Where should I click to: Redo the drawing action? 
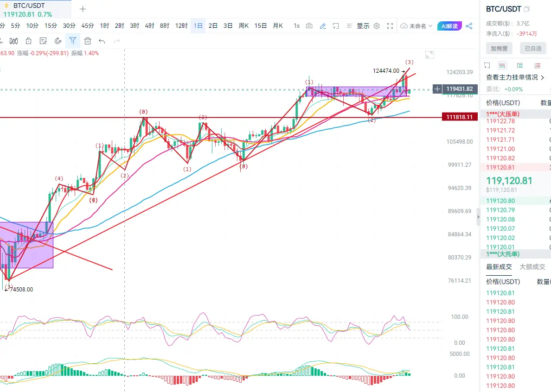(x=117, y=41)
